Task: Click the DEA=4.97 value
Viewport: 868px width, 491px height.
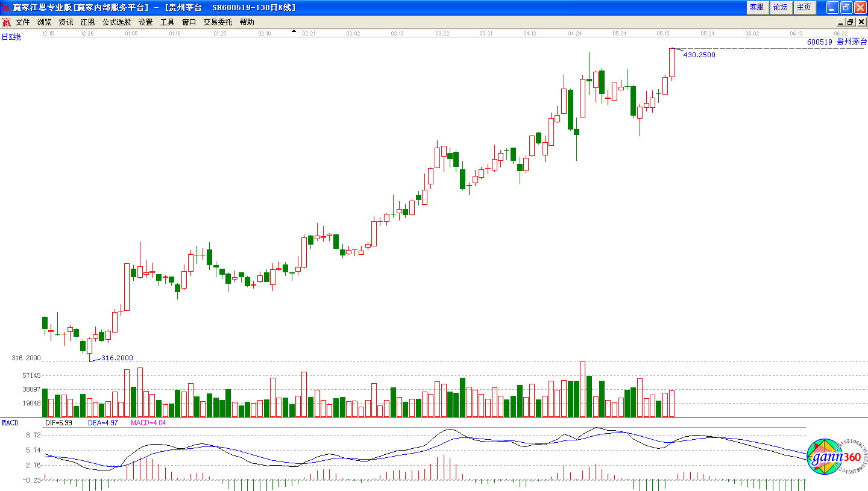Action: click(x=102, y=423)
